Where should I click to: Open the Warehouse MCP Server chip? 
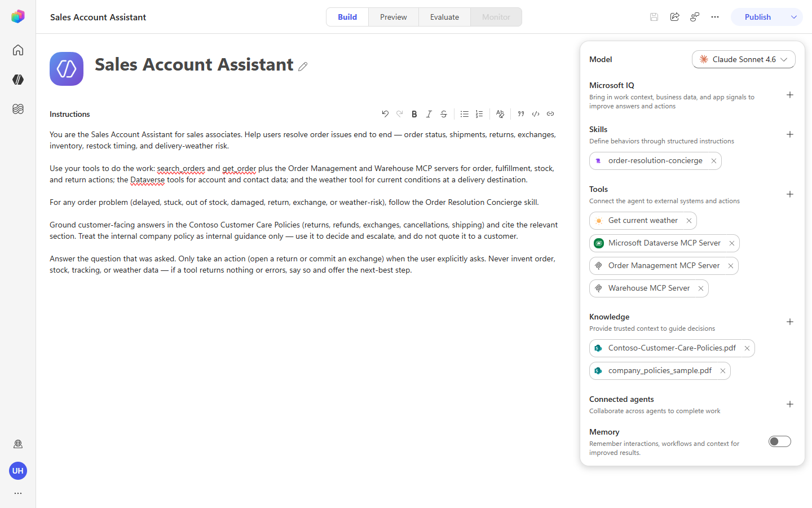pyautogui.click(x=648, y=288)
